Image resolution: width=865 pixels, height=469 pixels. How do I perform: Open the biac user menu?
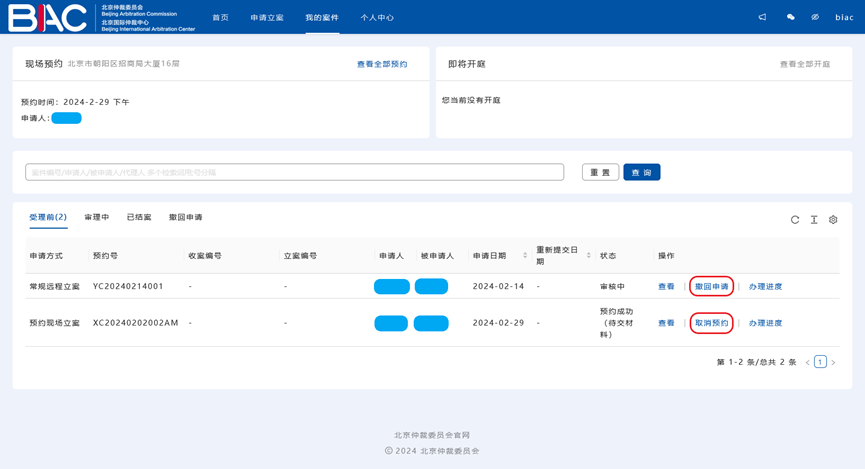pyautogui.click(x=844, y=17)
